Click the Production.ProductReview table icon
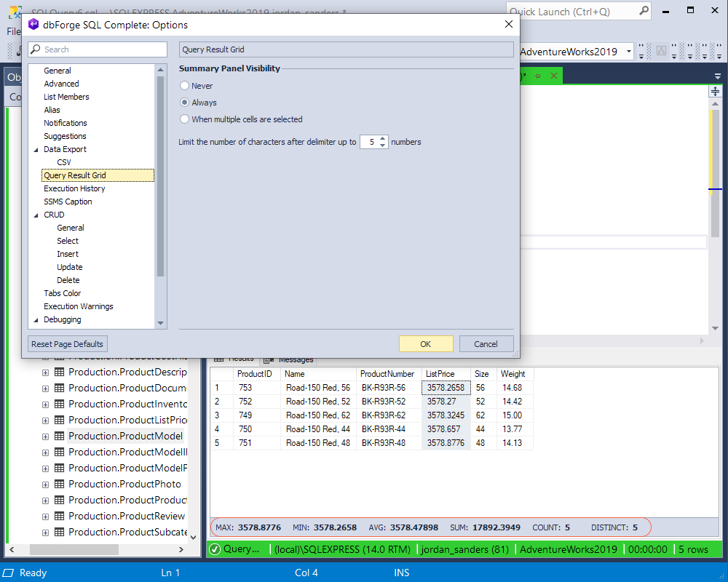The height and width of the screenshot is (582, 728). [60, 516]
